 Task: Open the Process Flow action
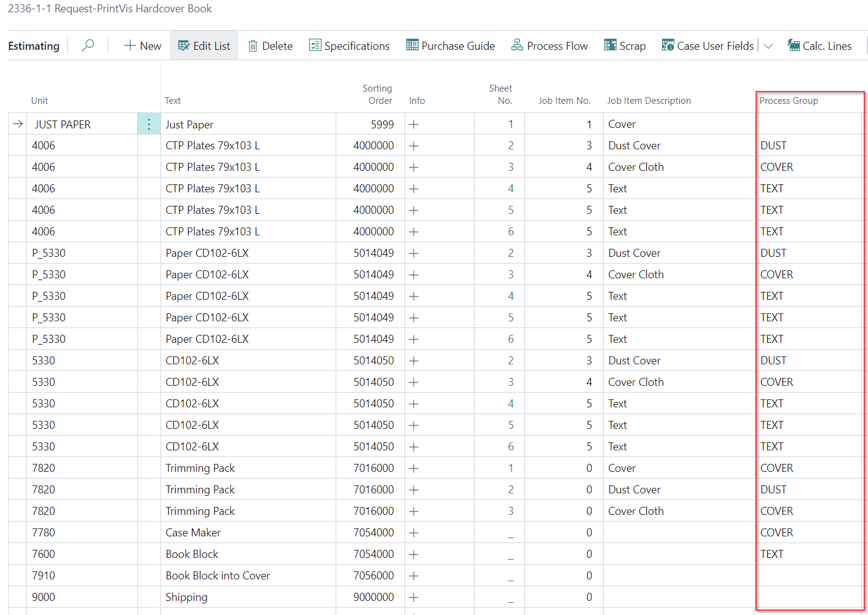point(550,45)
